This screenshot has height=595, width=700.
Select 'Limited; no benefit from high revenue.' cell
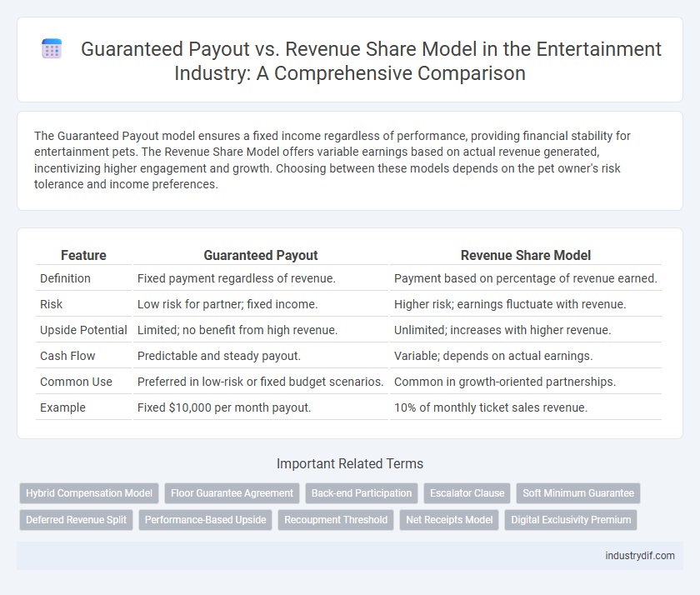pos(261,330)
